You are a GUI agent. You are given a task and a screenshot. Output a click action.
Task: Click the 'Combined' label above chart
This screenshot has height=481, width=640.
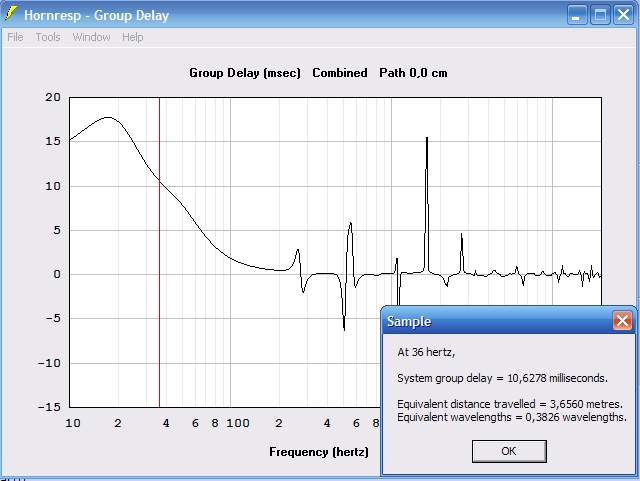340,73
